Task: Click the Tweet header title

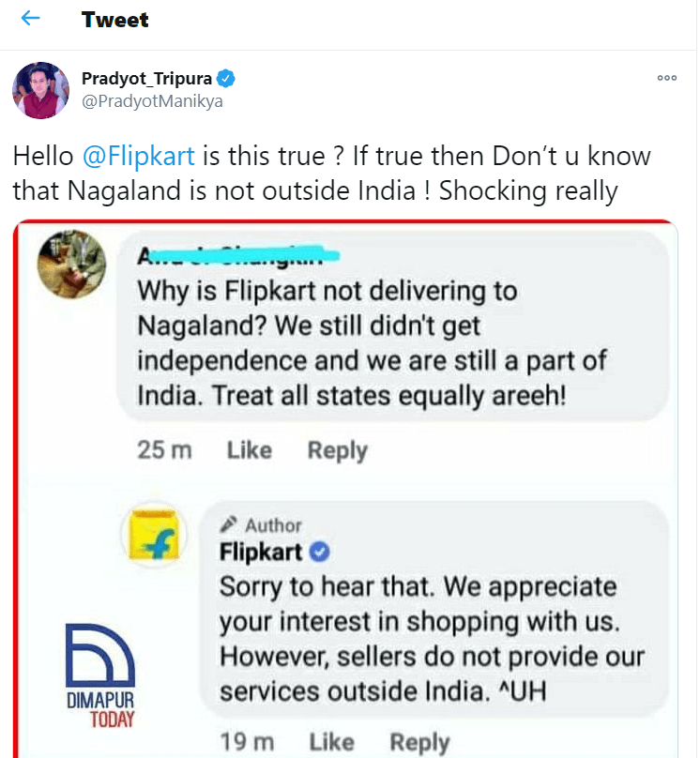Action: click(x=114, y=19)
